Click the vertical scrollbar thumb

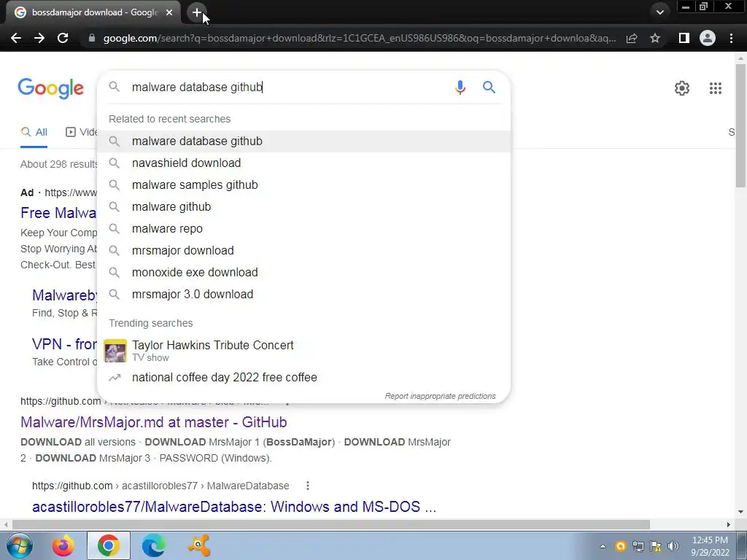740,125
